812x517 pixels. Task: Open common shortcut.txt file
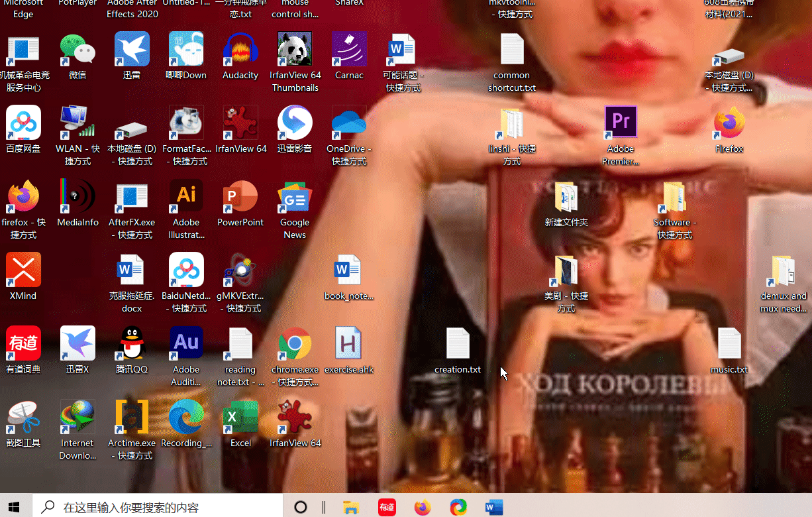coord(512,50)
